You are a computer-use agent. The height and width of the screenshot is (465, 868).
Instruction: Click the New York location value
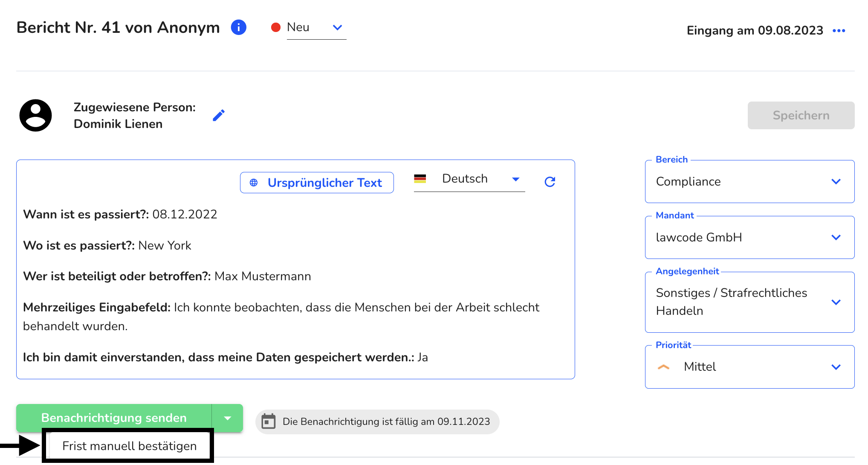pos(165,246)
